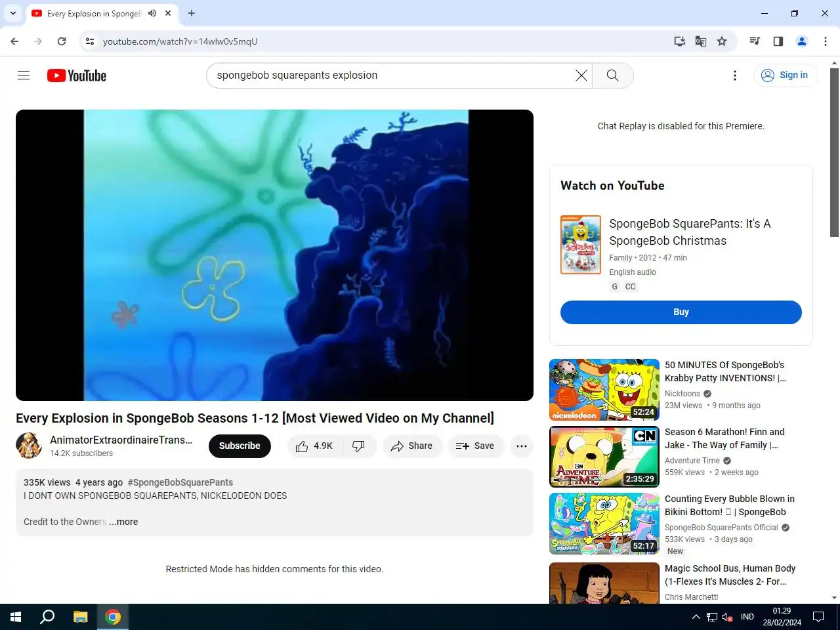Screen dimensions: 840x630
Task: Open Windows Start menu
Action: (x=16, y=617)
